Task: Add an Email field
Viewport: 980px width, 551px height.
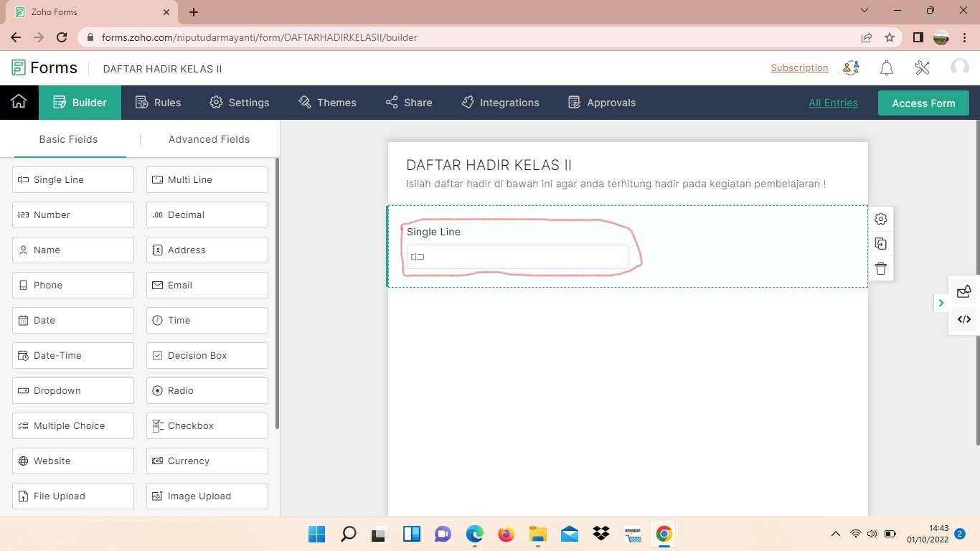Action: [207, 286]
